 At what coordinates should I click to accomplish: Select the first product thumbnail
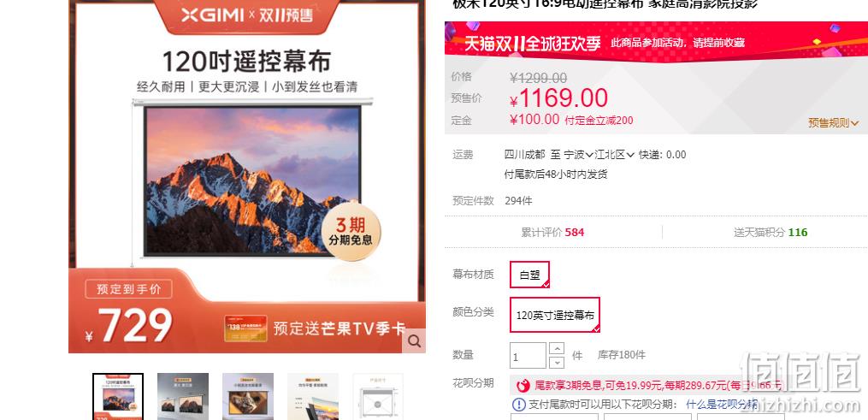point(118,396)
